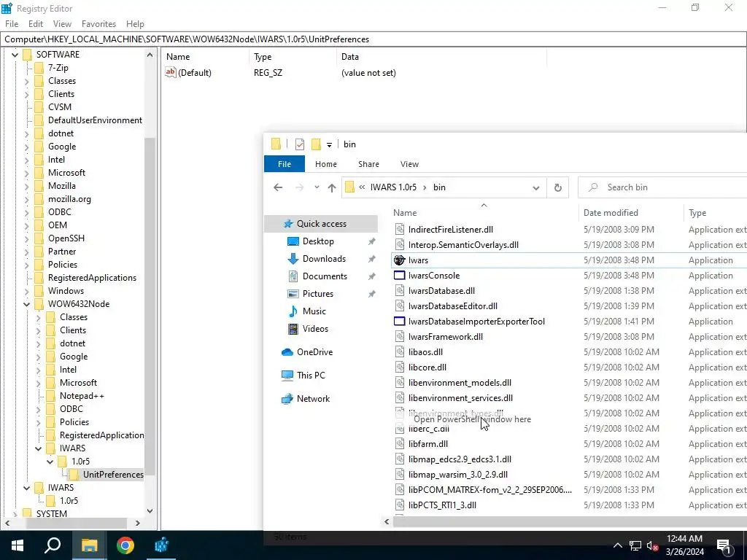Click IWARS 1.0r5 breadcrumb segment
Viewport: 747px width, 560px height.
(393, 187)
